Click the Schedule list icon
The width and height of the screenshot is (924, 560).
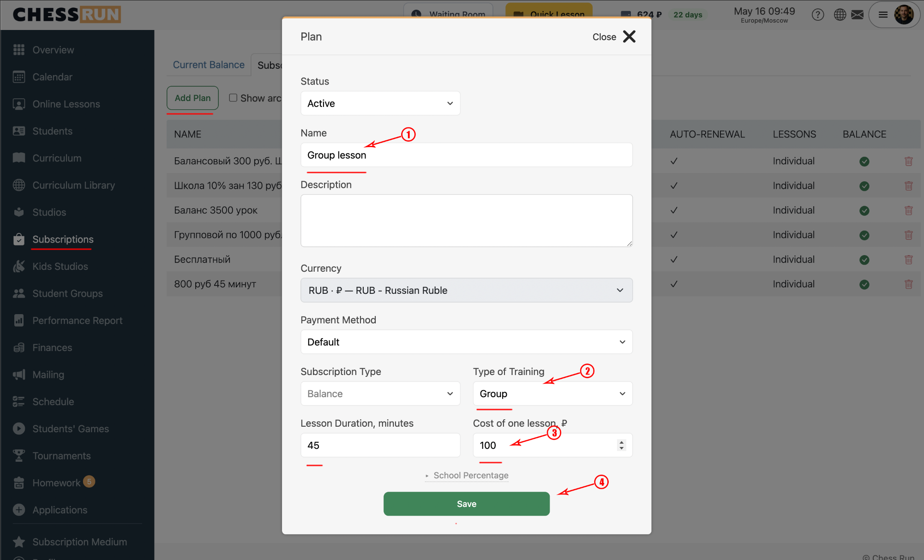click(19, 402)
